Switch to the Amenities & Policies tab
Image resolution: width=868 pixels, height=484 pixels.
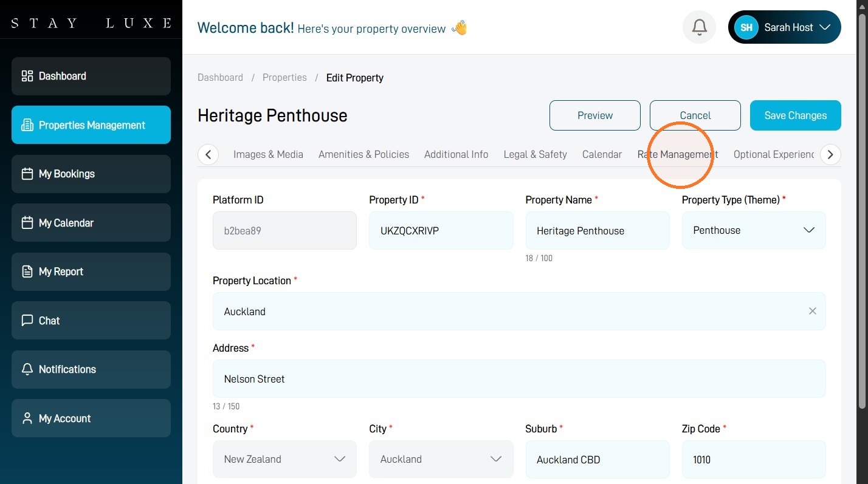[x=363, y=154]
